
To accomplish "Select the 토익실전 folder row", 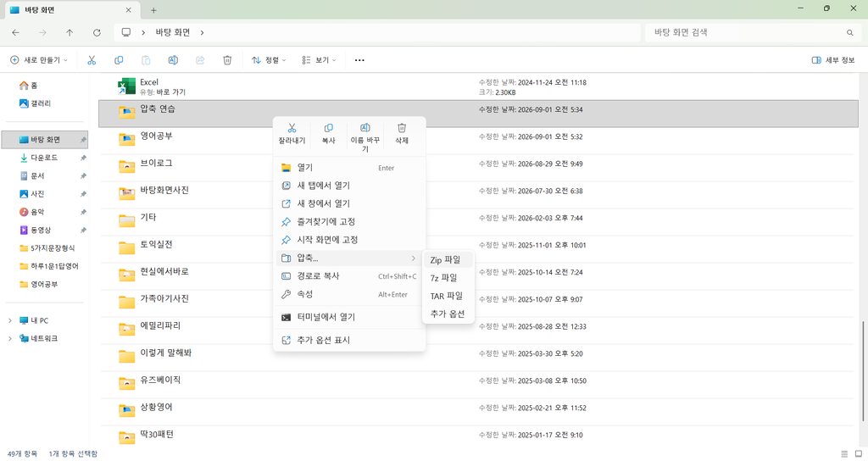I will click(x=478, y=249).
